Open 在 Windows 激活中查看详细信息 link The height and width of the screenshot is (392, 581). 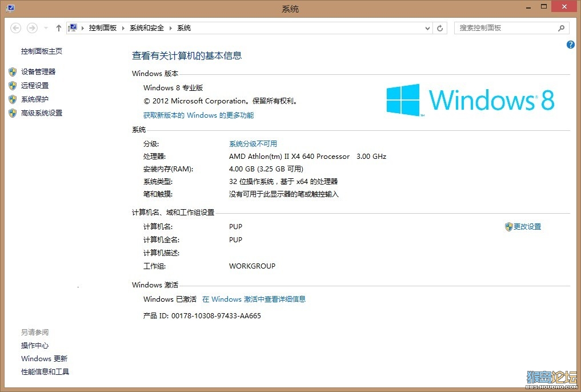click(x=254, y=299)
